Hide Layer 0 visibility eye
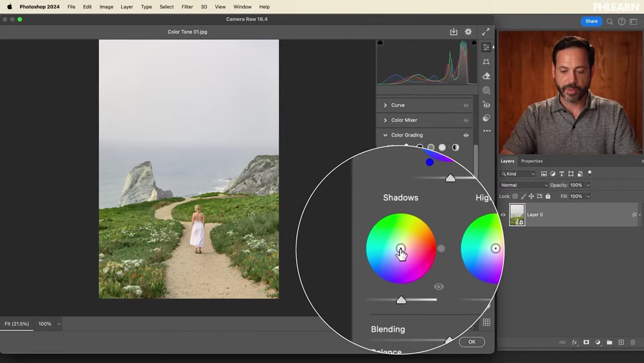The height and width of the screenshot is (363, 644). click(x=503, y=215)
